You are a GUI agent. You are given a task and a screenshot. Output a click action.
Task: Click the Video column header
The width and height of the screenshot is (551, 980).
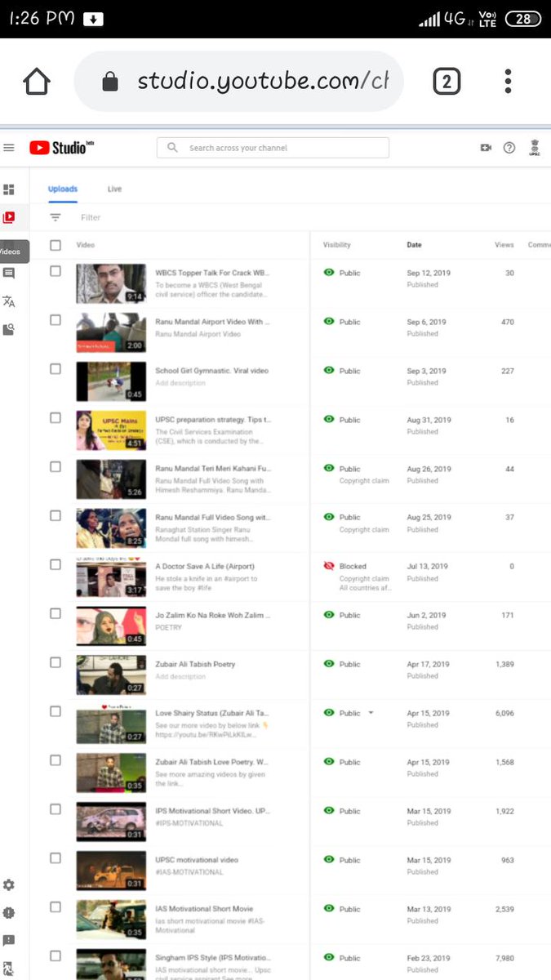(86, 245)
